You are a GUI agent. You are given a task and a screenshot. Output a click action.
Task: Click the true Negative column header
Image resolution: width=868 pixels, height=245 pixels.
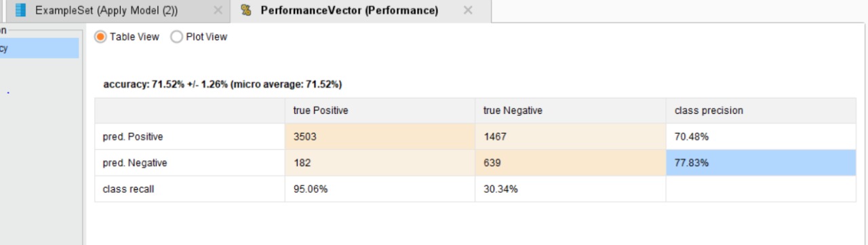(570, 111)
